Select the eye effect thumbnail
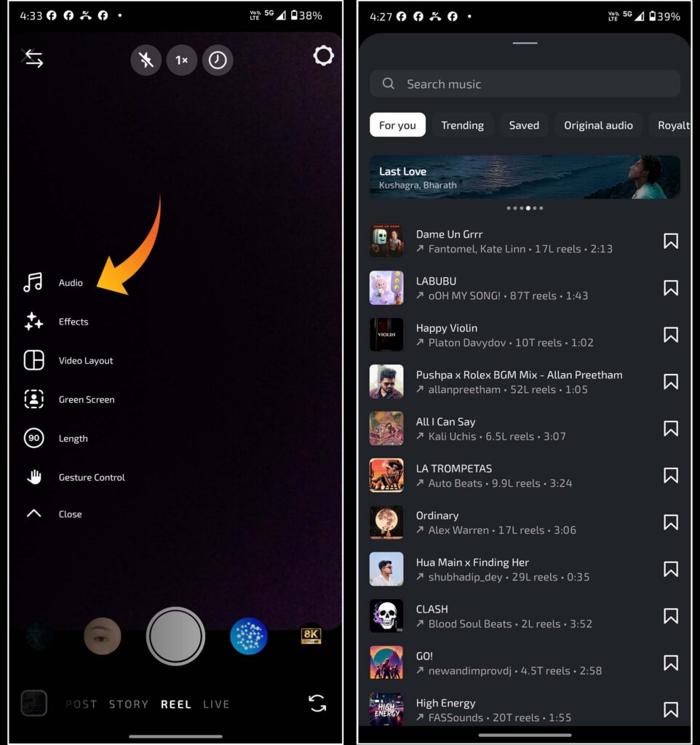This screenshot has height=745, width=700. (x=102, y=636)
